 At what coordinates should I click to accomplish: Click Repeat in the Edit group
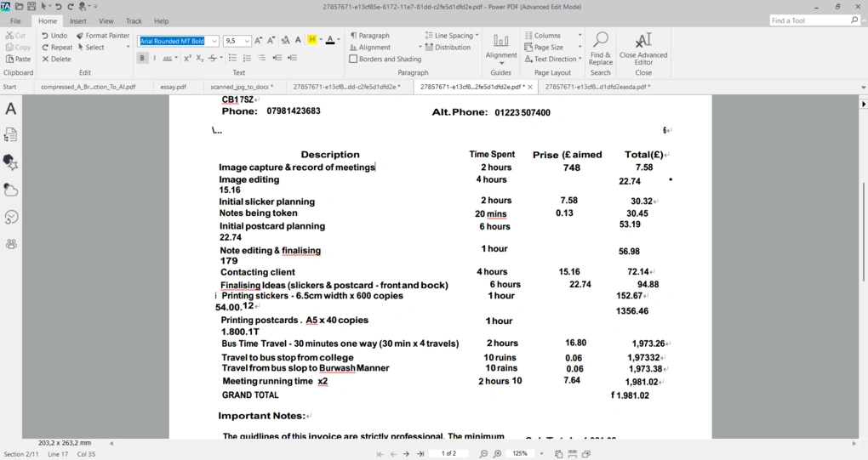pos(57,48)
